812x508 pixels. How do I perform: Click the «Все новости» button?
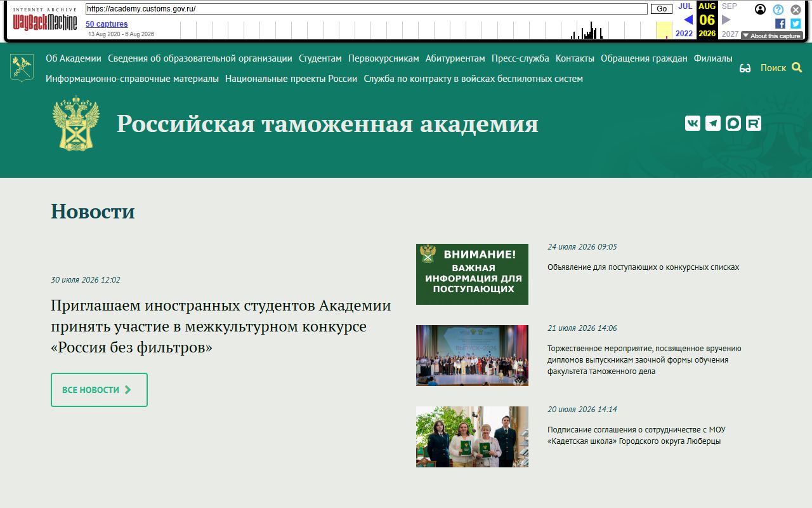99,390
